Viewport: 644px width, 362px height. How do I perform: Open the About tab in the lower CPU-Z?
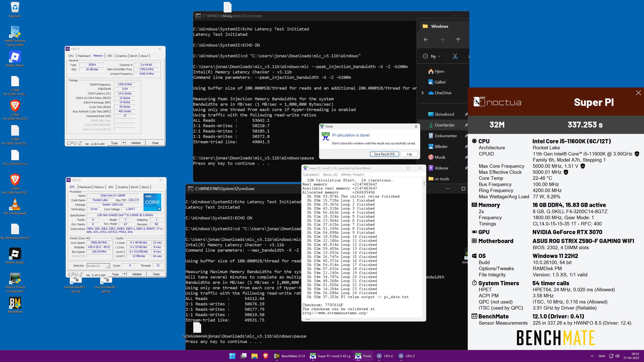tap(145, 187)
